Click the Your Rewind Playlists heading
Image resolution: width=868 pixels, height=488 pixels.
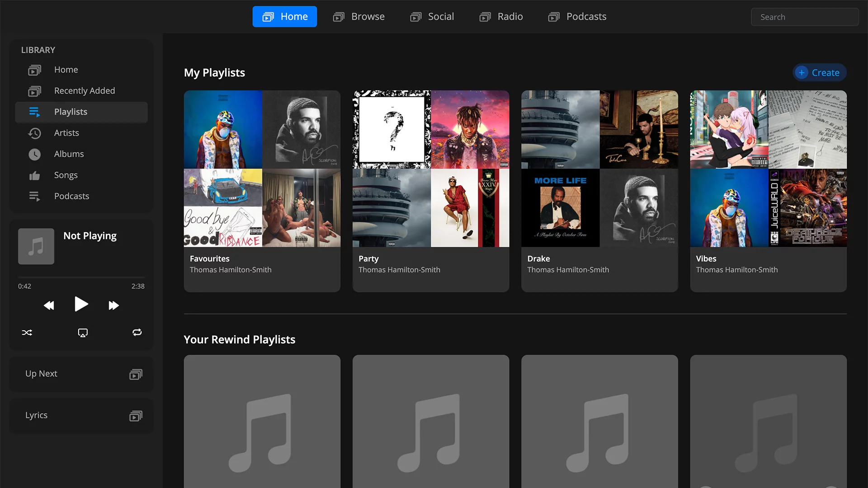point(240,339)
